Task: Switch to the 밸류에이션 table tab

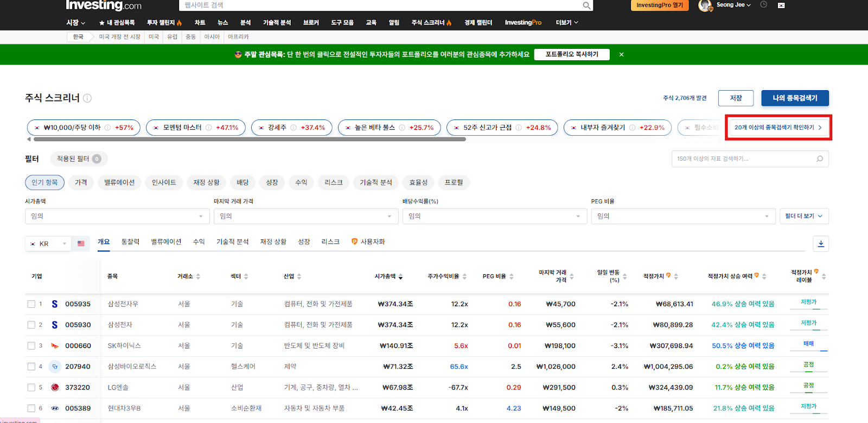Action: pyautogui.click(x=166, y=242)
